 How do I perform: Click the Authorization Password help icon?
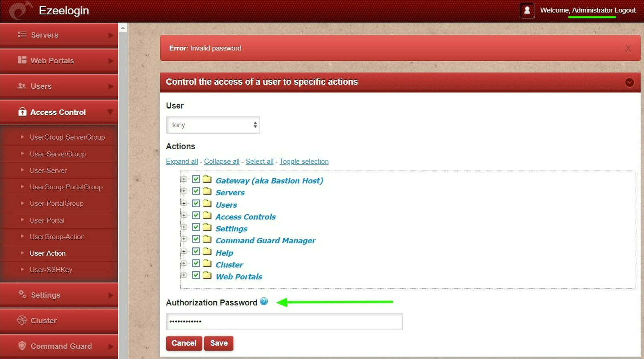264,302
